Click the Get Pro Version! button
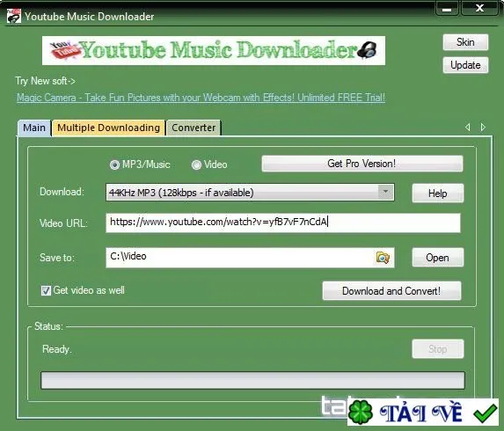 [x=362, y=164]
